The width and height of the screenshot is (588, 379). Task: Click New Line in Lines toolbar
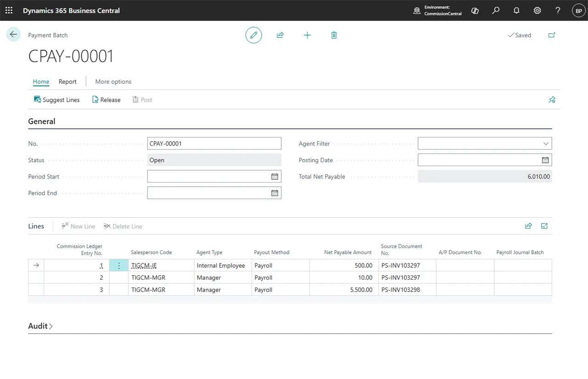pyautogui.click(x=78, y=226)
